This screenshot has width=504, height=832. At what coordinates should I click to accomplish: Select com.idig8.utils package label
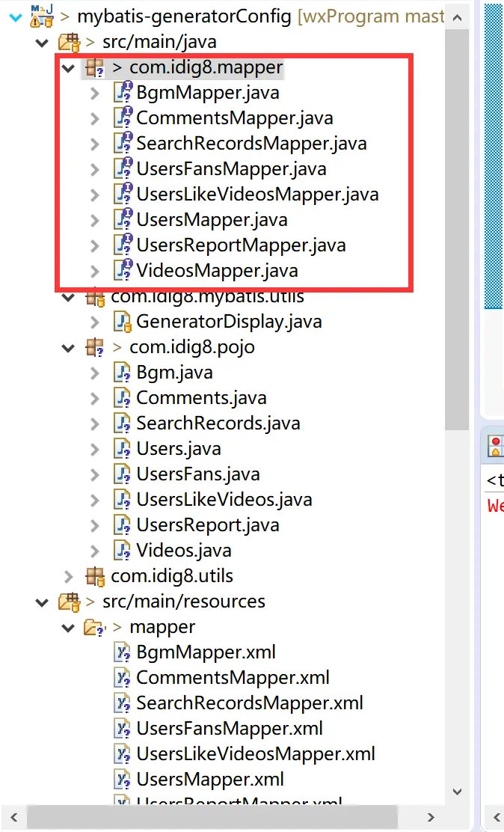click(x=172, y=576)
